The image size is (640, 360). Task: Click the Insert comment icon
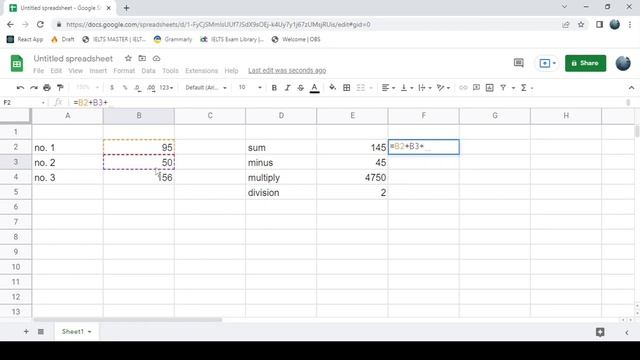476,88
